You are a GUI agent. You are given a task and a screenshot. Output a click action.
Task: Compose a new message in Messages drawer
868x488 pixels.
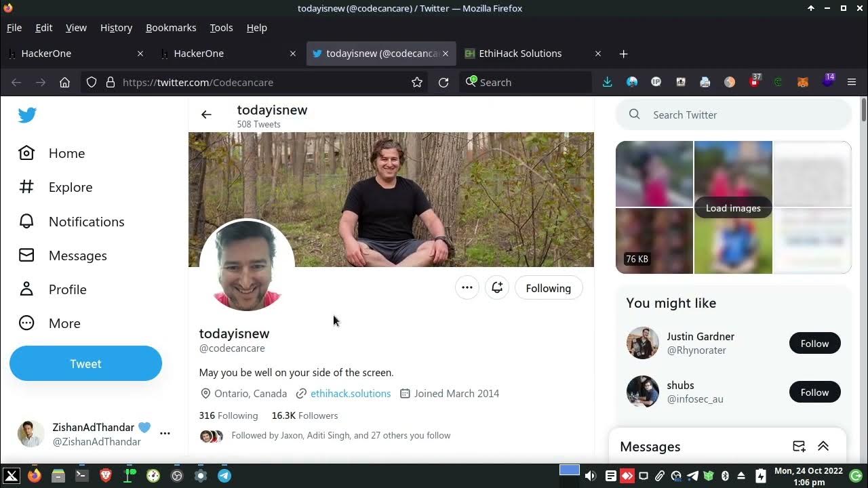click(x=799, y=446)
